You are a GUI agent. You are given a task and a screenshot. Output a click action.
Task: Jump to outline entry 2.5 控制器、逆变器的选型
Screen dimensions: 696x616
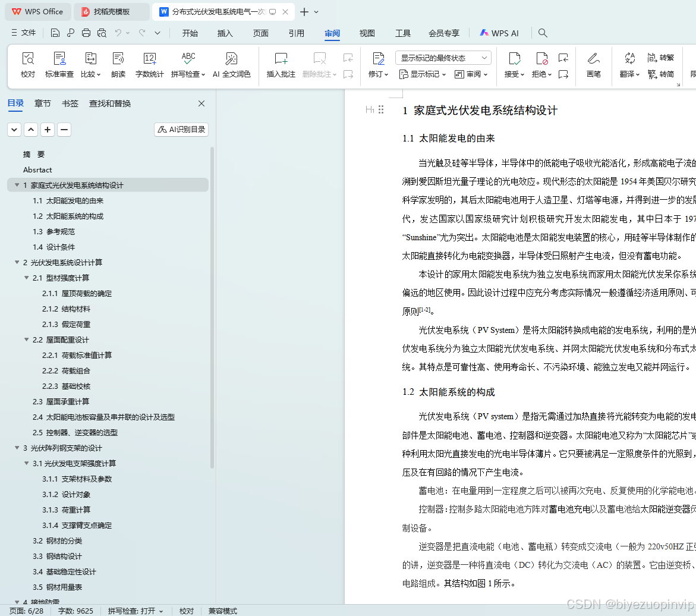[75, 432]
